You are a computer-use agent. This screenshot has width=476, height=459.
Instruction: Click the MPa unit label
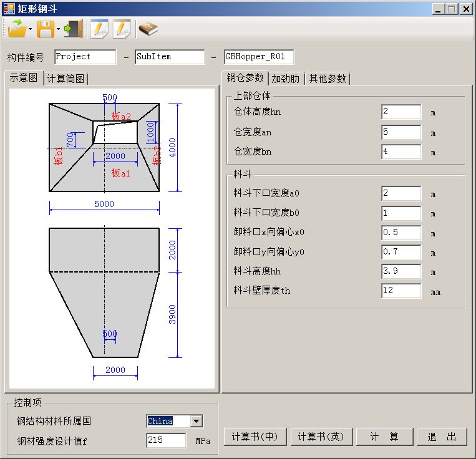pyautogui.click(x=203, y=441)
